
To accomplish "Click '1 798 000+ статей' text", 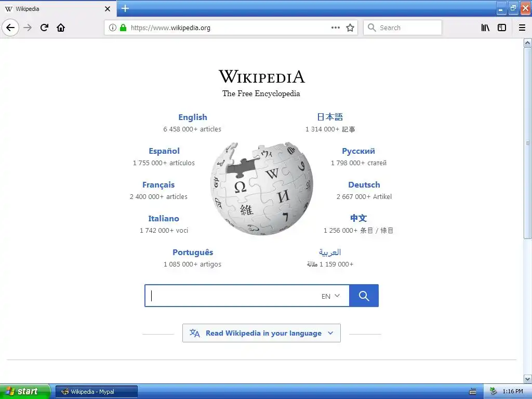I will [358, 163].
